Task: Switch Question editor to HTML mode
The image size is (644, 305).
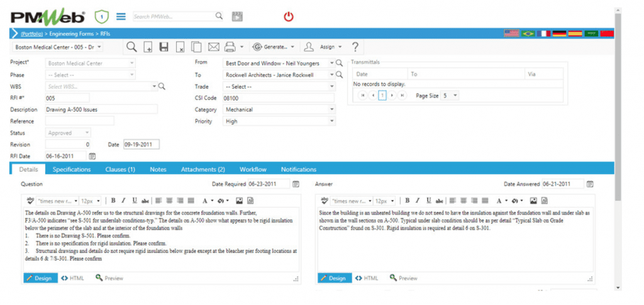Action: click(72, 278)
